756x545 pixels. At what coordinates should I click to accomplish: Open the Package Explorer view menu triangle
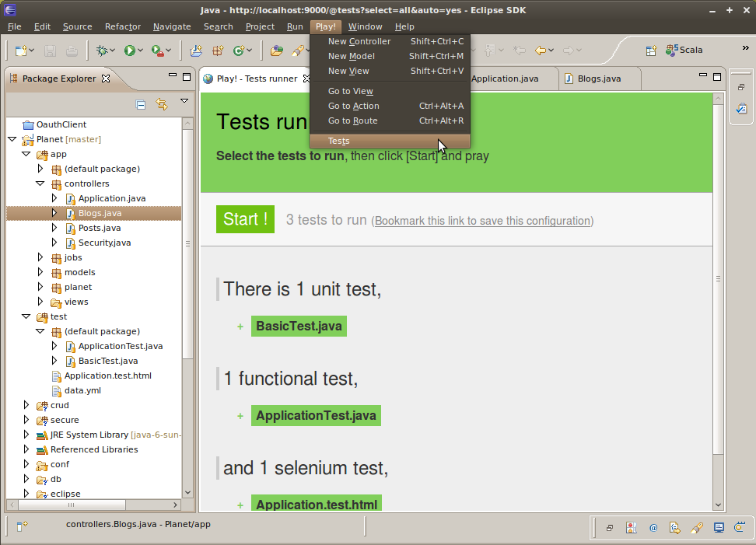[x=184, y=101]
